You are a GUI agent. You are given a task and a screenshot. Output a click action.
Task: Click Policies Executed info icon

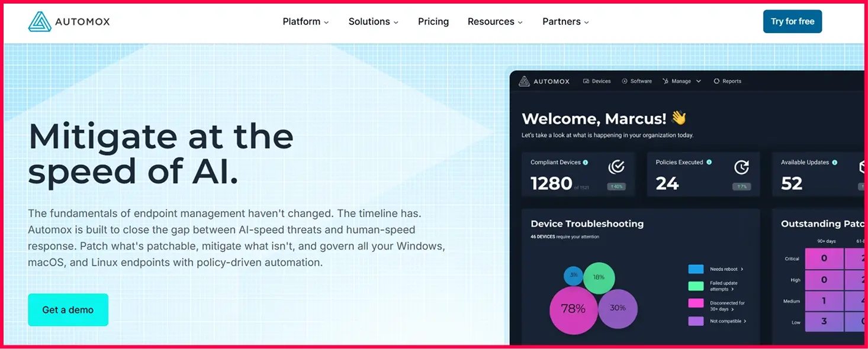click(709, 162)
